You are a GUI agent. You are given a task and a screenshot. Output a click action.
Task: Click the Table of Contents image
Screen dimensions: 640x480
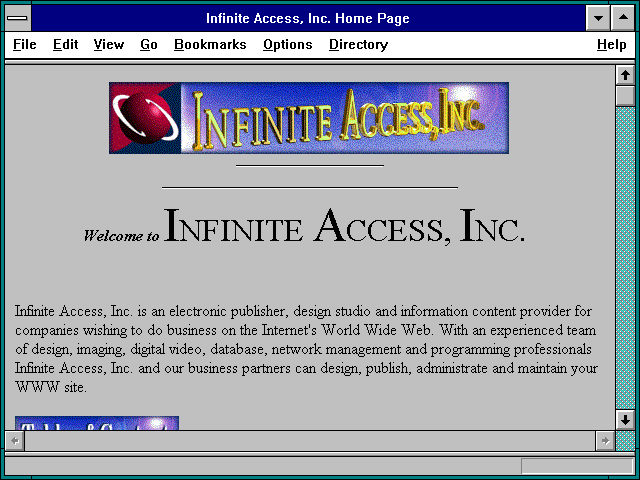[x=97, y=423]
